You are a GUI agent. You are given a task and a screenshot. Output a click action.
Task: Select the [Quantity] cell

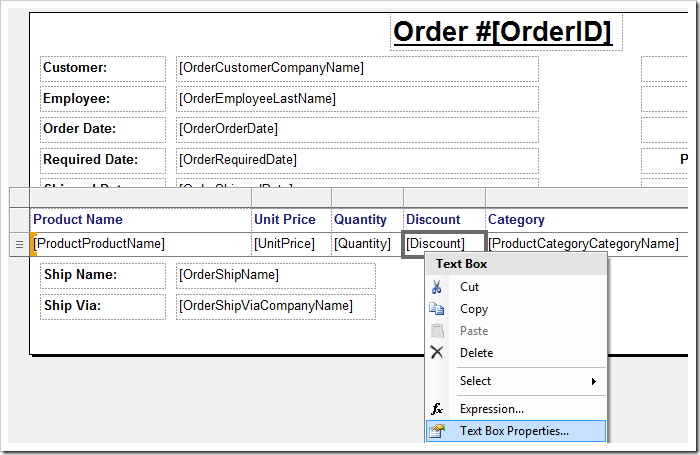367,244
